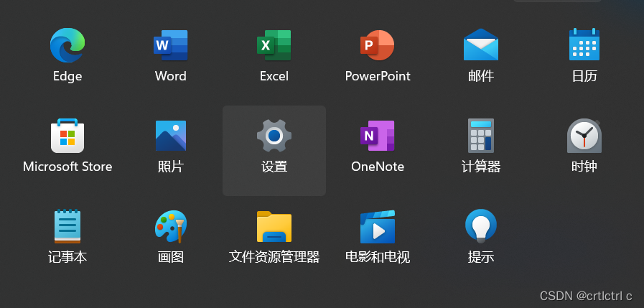The width and height of the screenshot is (644, 308).
Task: Open the 日历 calendar app
Action: (x=584, y=45)
